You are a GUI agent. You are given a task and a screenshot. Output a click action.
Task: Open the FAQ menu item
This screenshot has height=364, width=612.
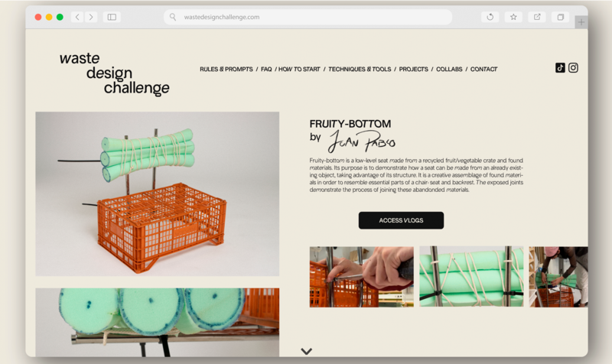tap(266, 69)
